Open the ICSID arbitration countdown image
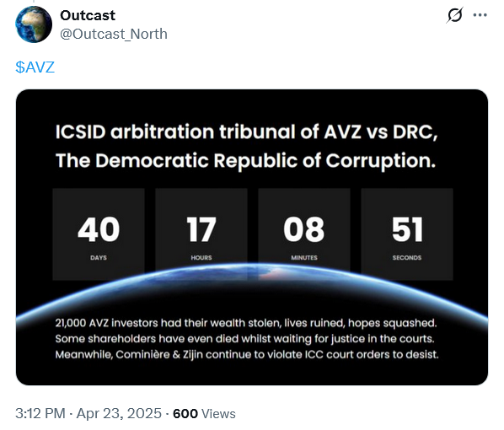Screen dimensions: 504x430 click(x=252, y=238)
